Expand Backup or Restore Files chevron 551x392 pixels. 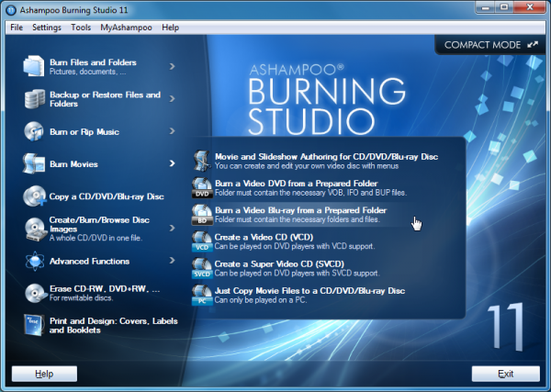[173, 99]
